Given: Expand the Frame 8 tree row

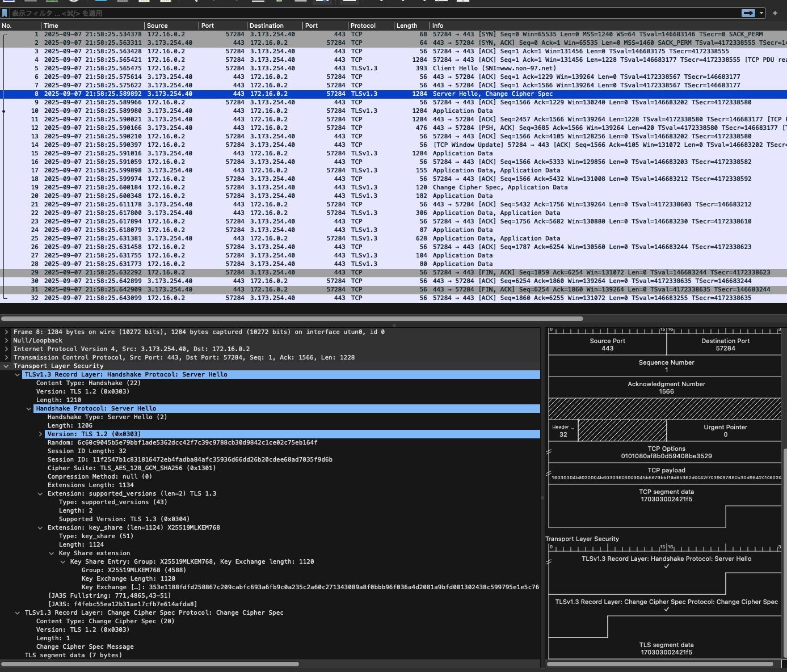Looking at the screenshot, I should [6, 332].
